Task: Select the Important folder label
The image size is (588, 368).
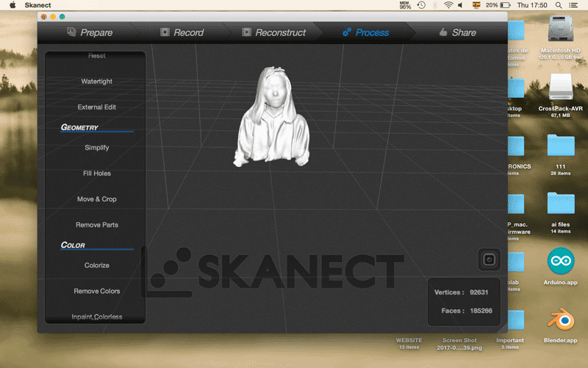Action: [510, 341]
